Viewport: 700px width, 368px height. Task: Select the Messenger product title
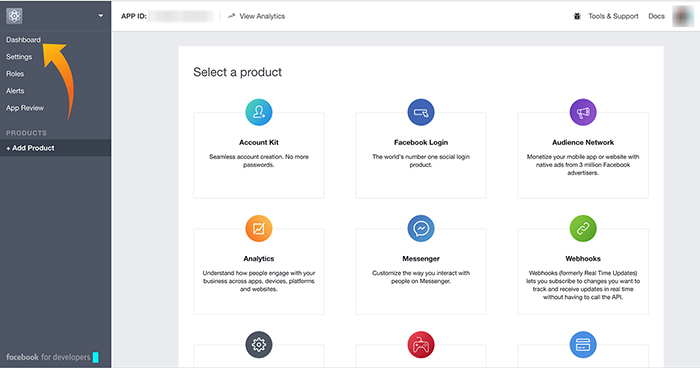point(421,259)
